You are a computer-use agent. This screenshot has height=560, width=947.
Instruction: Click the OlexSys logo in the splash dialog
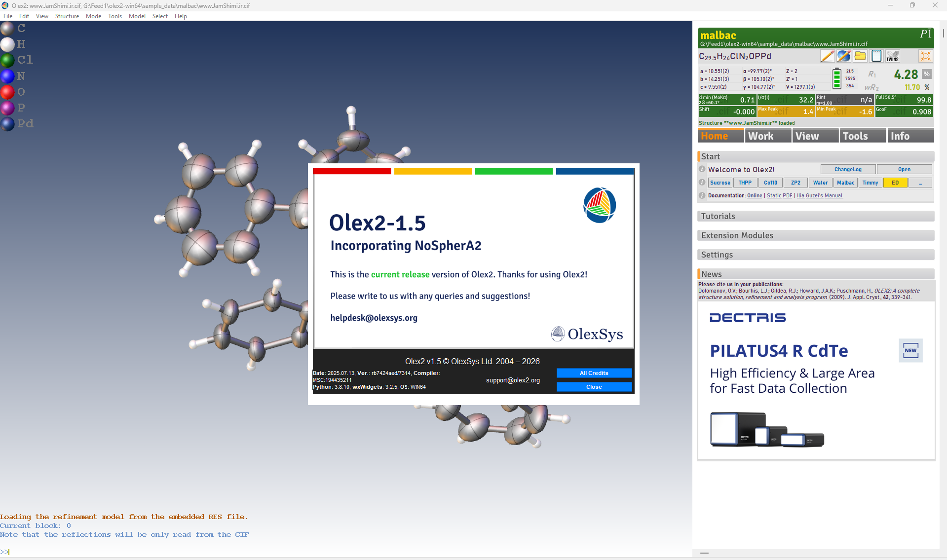click(587, 334)
